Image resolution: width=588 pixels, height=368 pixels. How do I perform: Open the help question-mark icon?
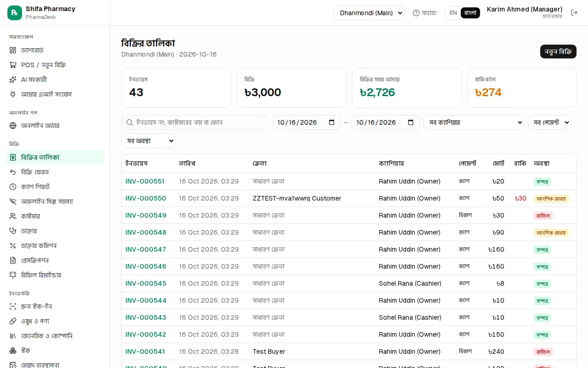416,13
